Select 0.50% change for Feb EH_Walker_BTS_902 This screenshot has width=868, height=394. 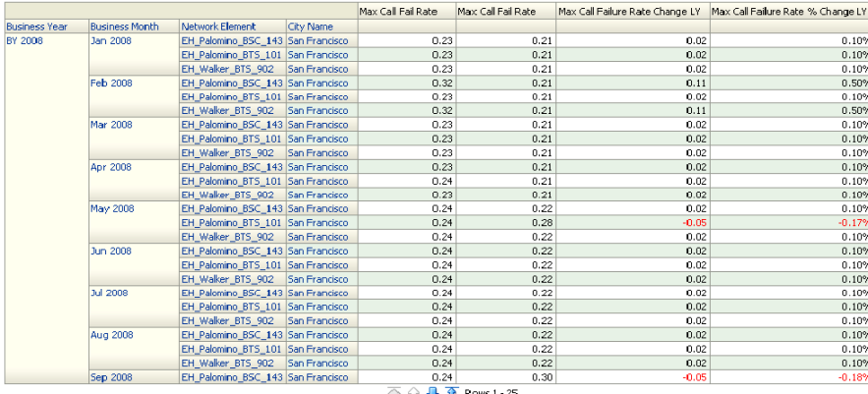coord(855,111)
